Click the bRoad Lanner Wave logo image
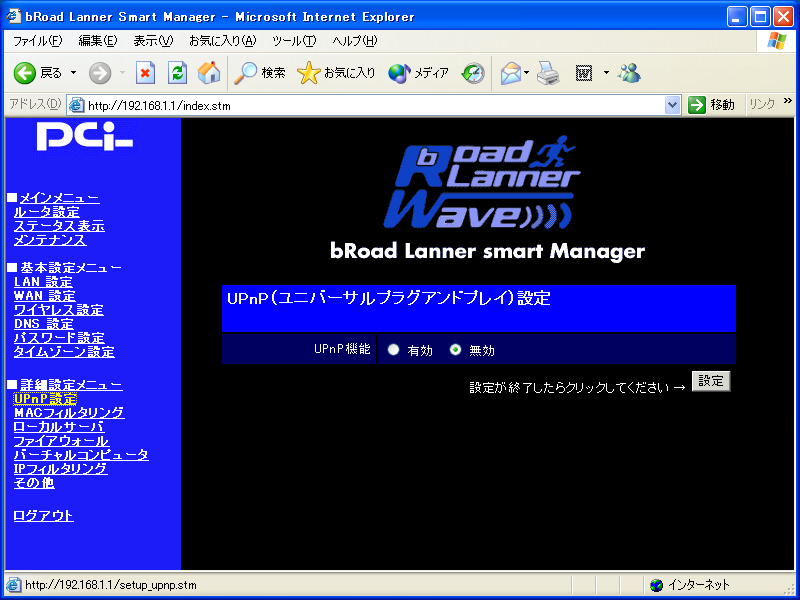 click(482, 183)
